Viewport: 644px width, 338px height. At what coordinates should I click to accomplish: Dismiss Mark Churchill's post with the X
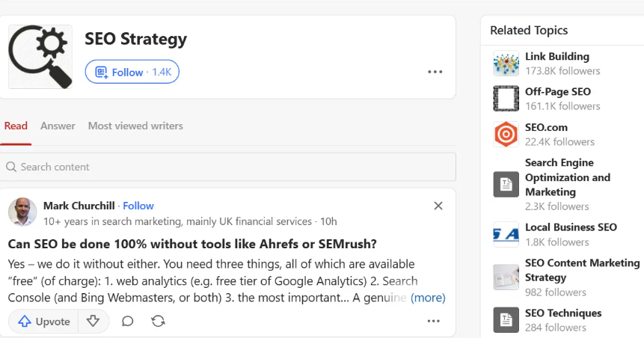tap(438, 206)
